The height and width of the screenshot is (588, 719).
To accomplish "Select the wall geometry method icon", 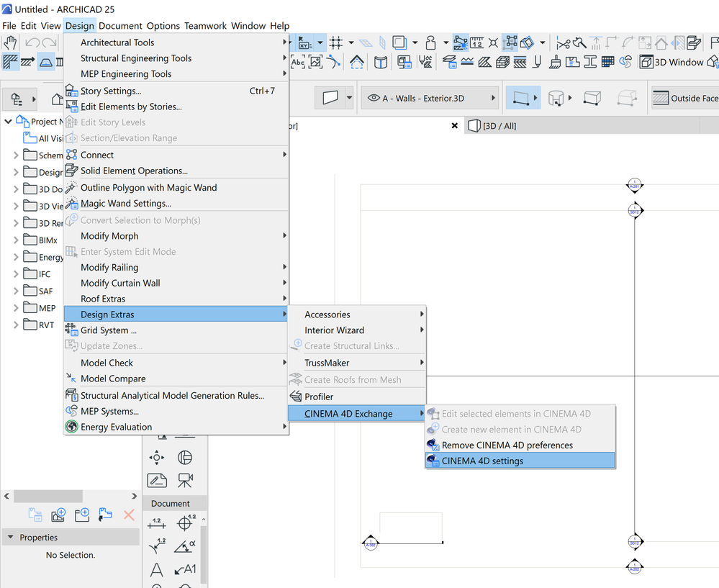I will pos(523,98).
